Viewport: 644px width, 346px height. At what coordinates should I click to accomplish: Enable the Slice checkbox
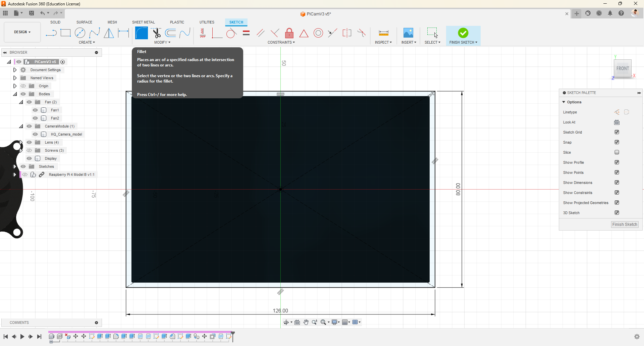[617, 152]
